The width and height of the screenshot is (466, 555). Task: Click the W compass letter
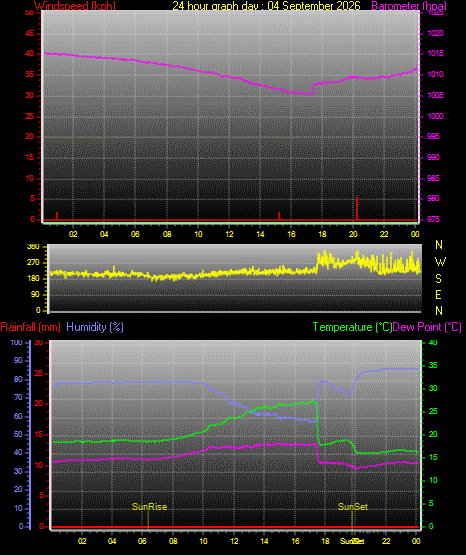[x=440, y=262]
